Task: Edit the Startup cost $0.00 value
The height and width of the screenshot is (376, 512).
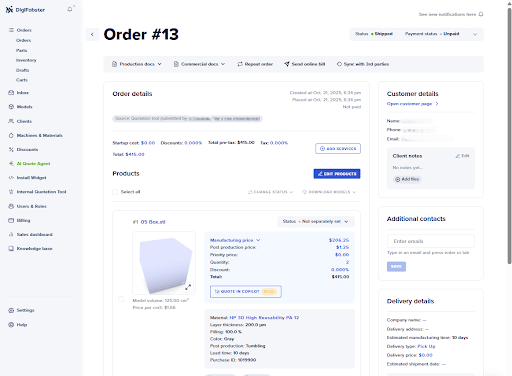Action: coord(148,143)
